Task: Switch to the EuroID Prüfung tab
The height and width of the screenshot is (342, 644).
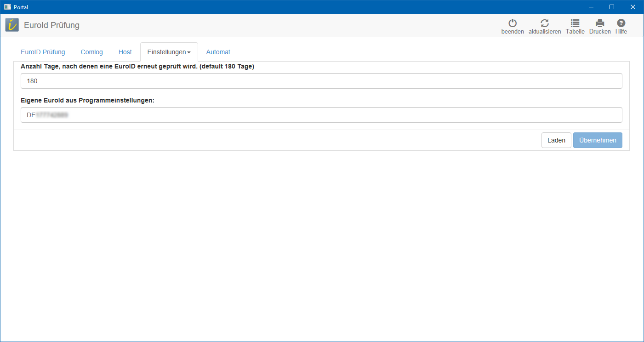Action: coord(43,52)
